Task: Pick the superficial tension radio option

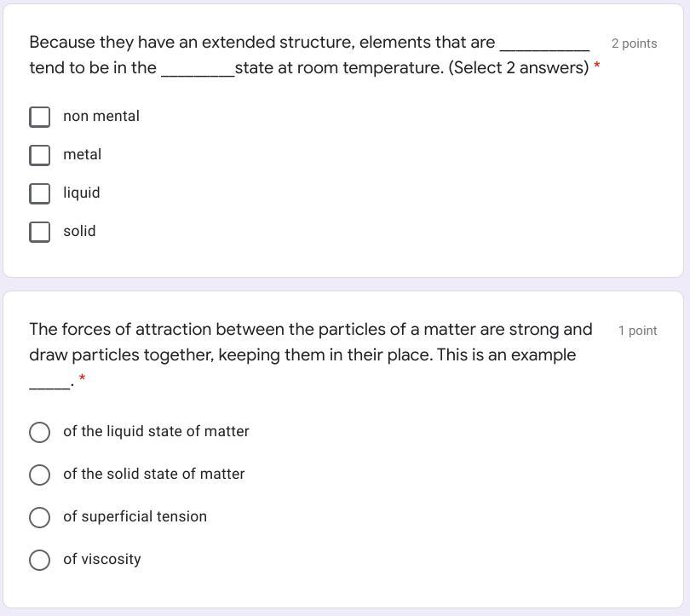Action: [x=39, y=517]
